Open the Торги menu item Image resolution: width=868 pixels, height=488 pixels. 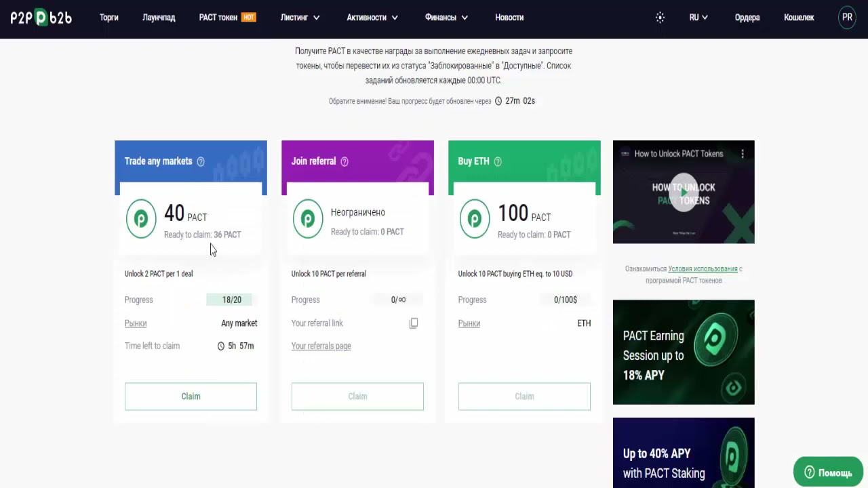(109, 18)
